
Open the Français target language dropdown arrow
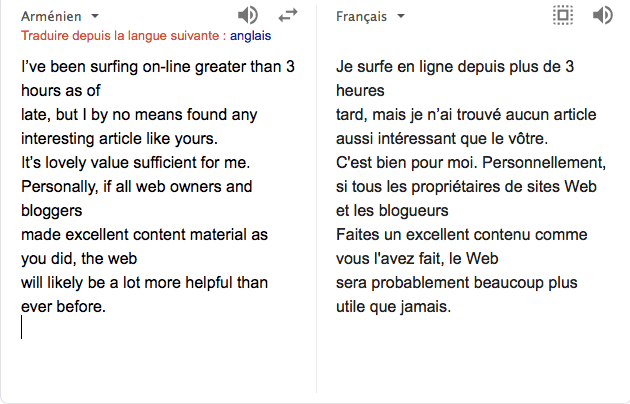tap(401, 17)
